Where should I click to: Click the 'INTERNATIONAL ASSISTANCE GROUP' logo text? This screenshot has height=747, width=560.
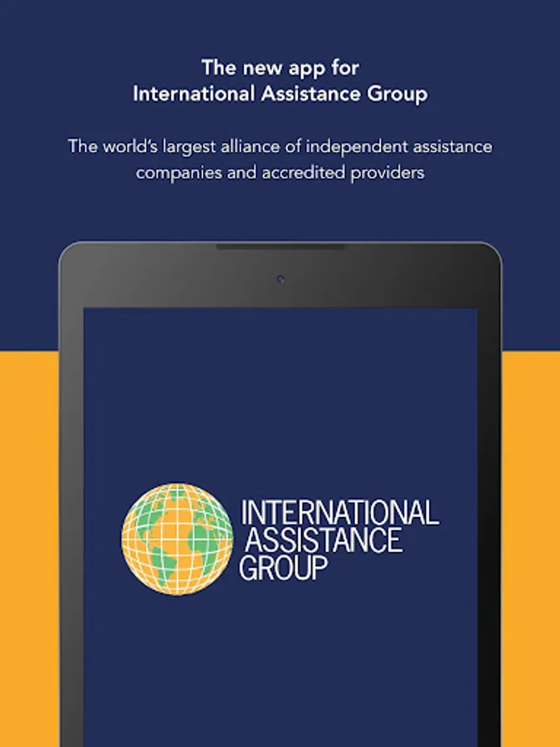[339, 539]
